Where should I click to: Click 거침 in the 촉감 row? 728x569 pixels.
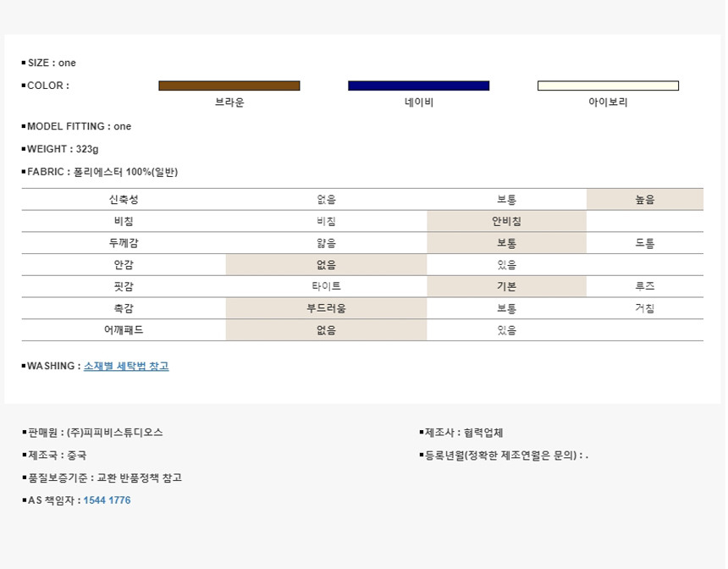coord(644,309)
